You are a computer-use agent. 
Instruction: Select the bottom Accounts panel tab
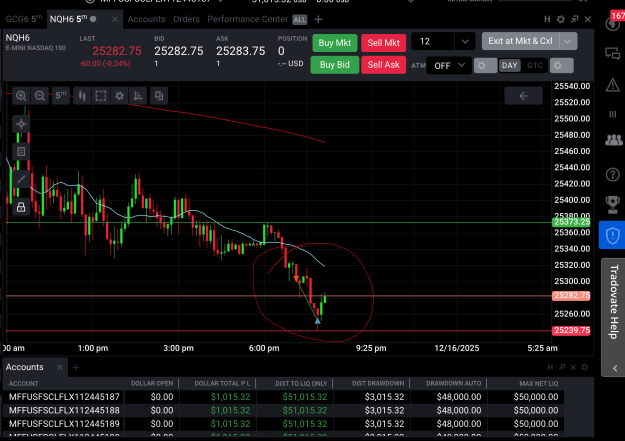(x=25, y=367)
